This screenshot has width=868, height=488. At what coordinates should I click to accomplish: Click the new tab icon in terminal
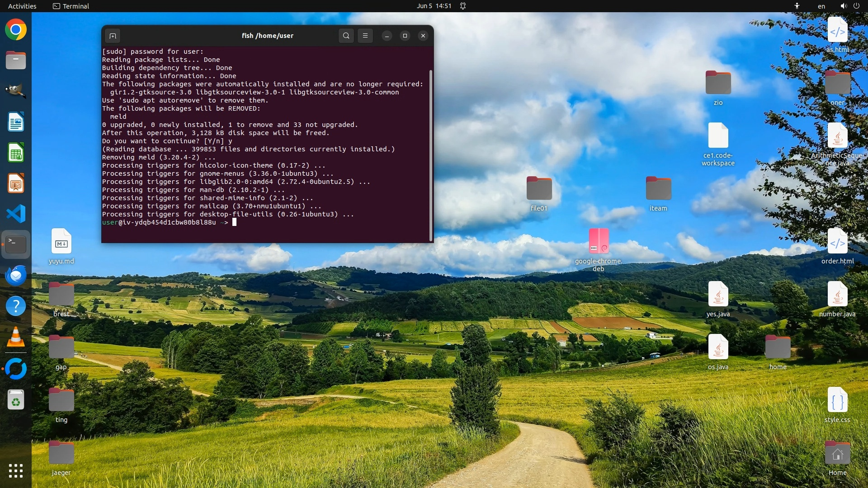(113, 36)
